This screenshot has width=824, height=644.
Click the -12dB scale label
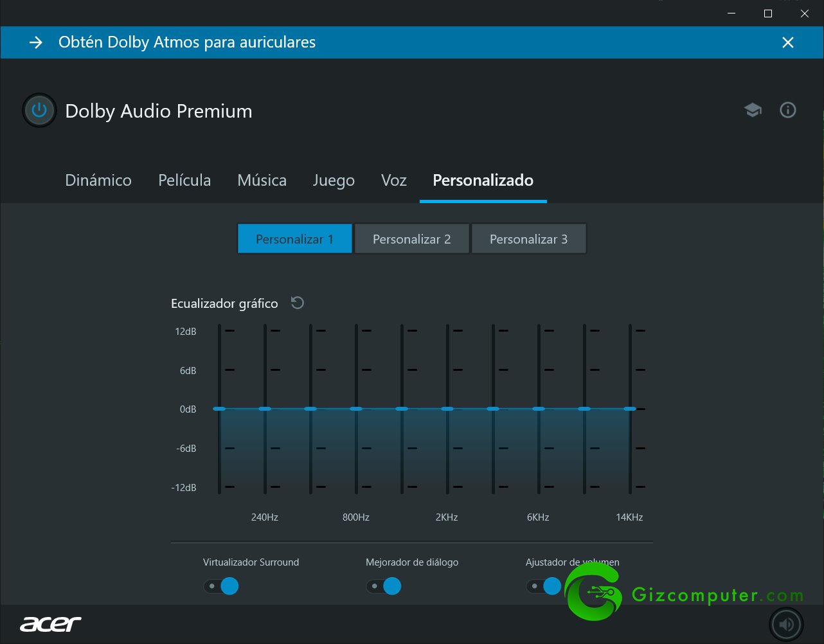point(184,488)
